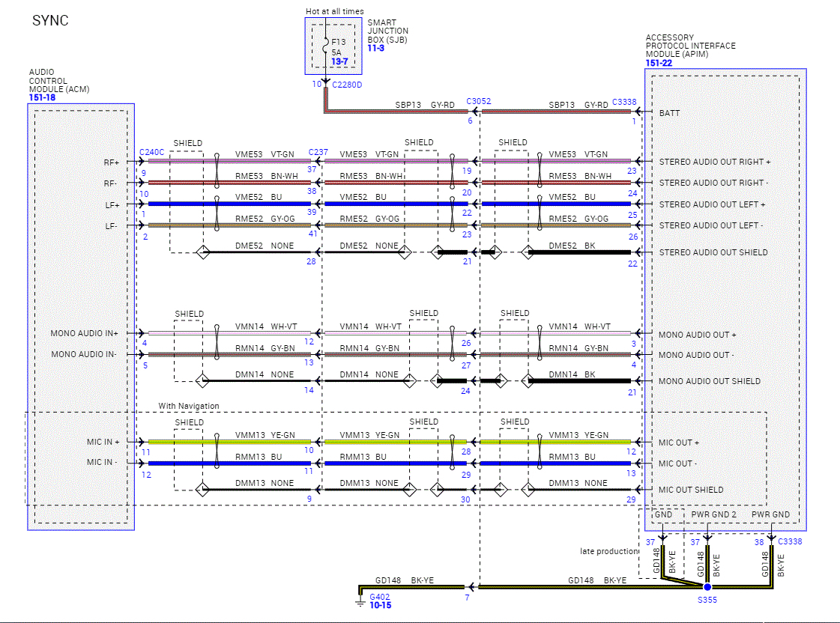This screenshot has height=623, width=840.
Task: Select MONO AUDIO OUT - label
Action: 696,355
